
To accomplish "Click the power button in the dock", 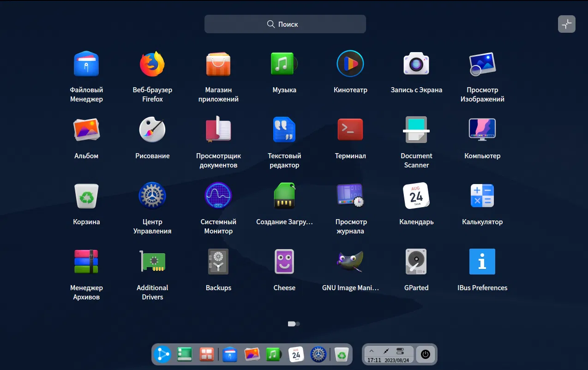I will pos(426,354).
